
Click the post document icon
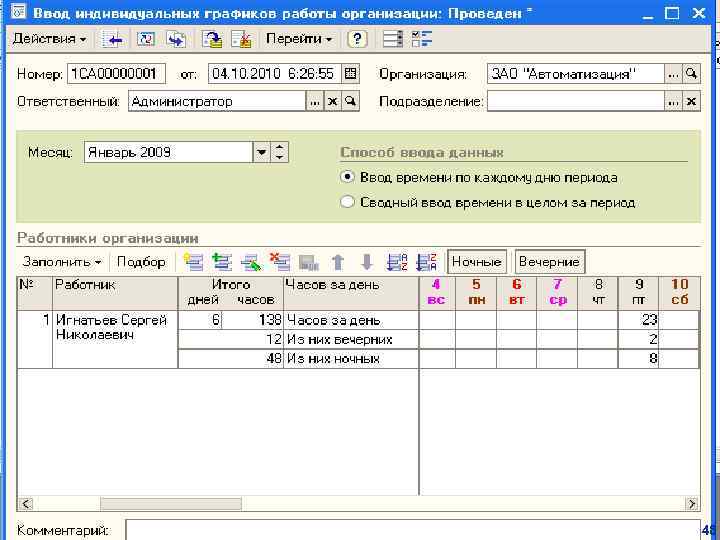212,39
